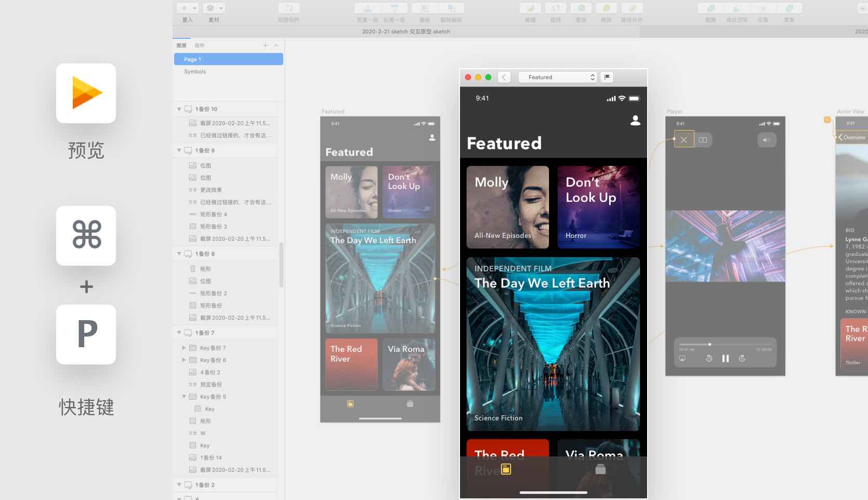Click the volume icon on Player artboard

point(767,139)
